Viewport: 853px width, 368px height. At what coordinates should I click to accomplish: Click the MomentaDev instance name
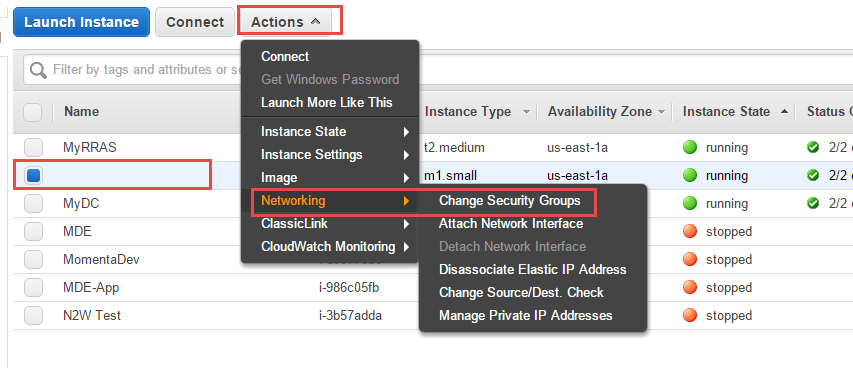(101, 260)
